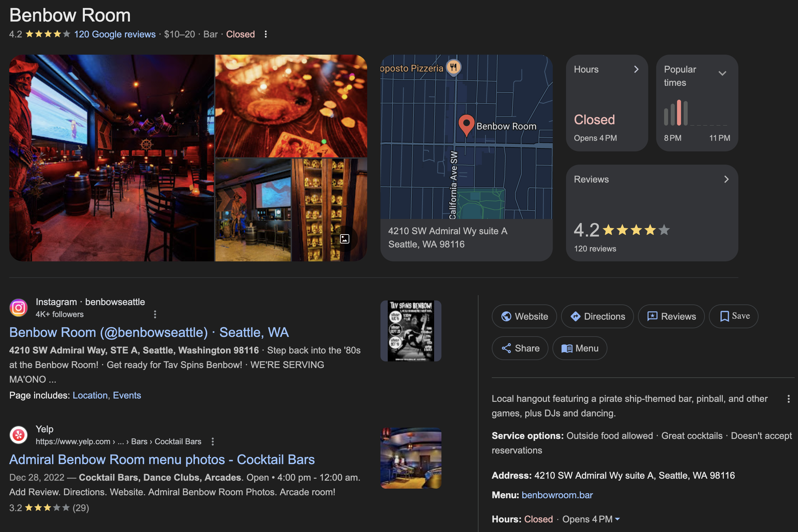Click the Instagram logo icon

point(19,307)
